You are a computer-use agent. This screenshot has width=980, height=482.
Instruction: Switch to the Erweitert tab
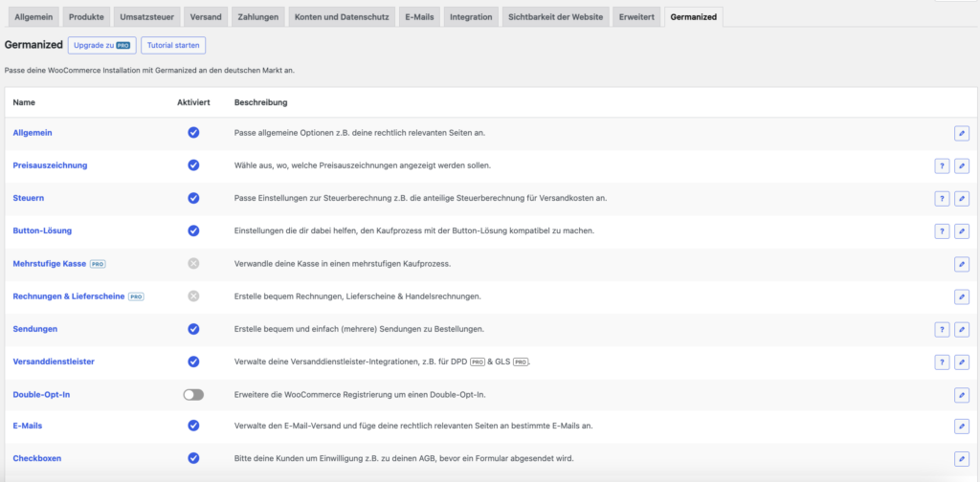point(636,17)
